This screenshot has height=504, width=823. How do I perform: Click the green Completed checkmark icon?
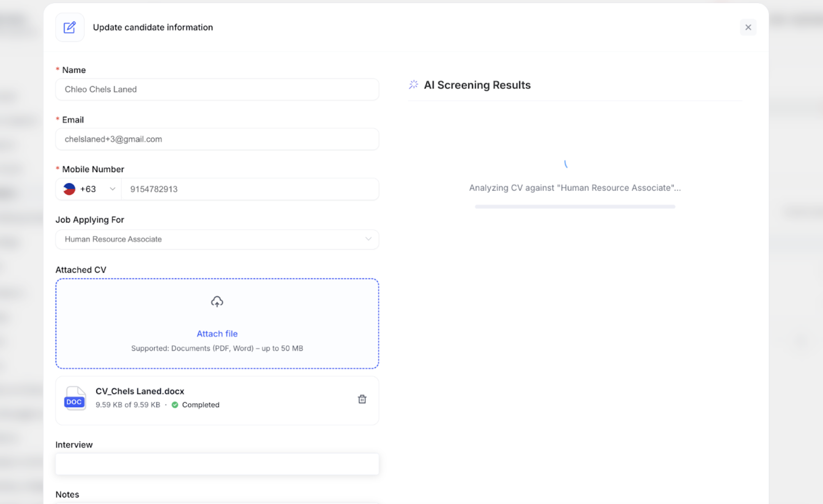tap(175, 405)
